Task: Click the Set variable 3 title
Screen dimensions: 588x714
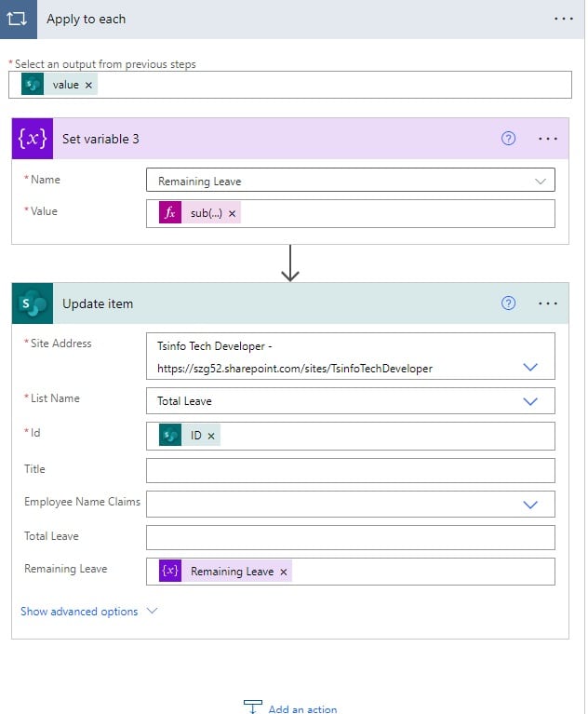Action: click(x=100, y=139)
